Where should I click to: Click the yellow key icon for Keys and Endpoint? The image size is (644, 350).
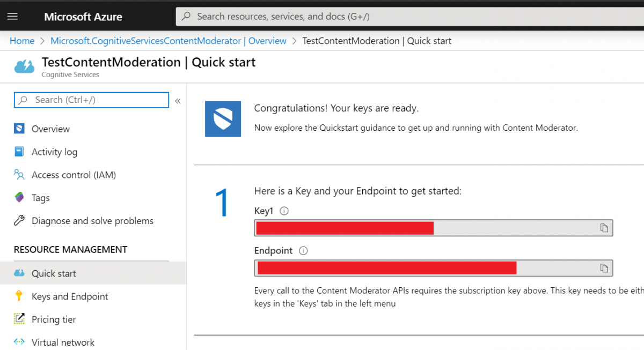19,296
